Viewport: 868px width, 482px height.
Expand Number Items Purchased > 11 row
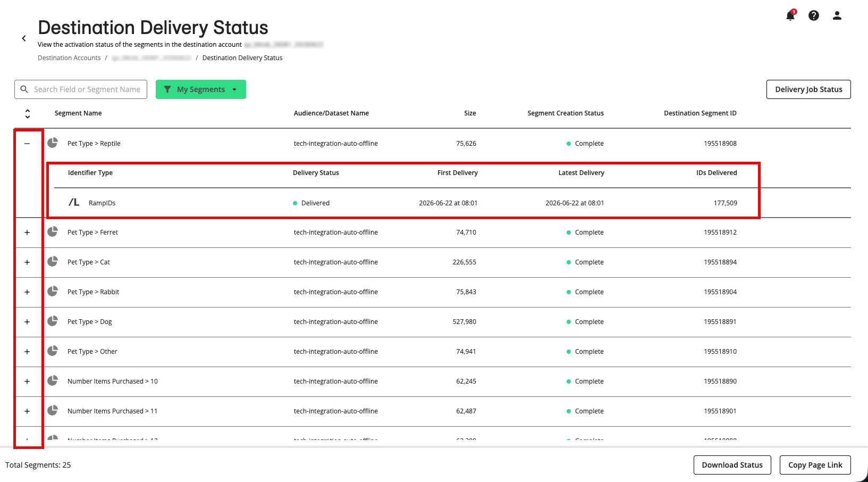pos(27,411)
